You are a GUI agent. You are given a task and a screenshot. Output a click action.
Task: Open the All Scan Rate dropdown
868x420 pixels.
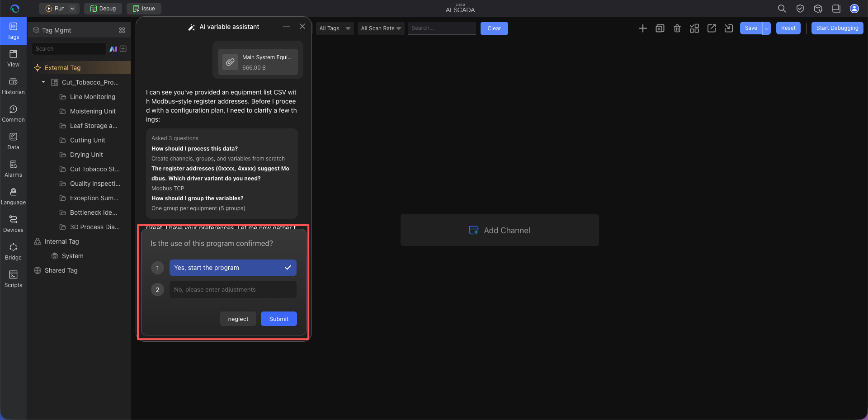pos(381,28)
